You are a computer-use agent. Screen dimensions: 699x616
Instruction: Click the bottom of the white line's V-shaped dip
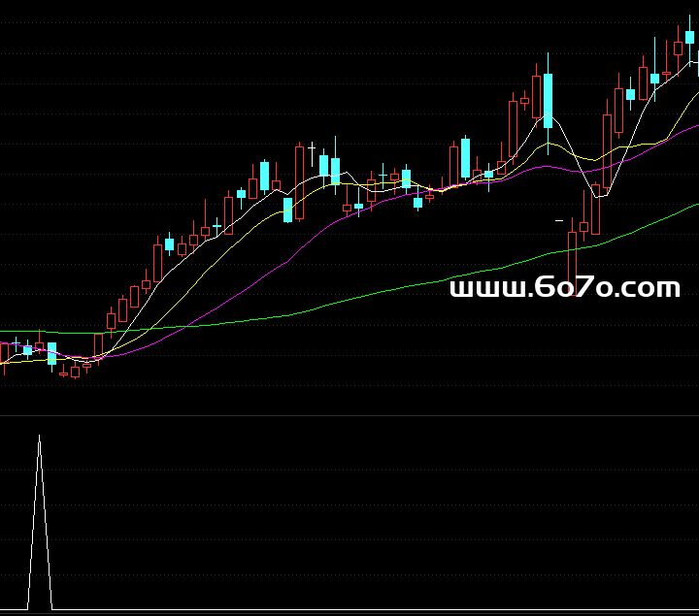tap(597, 195)
